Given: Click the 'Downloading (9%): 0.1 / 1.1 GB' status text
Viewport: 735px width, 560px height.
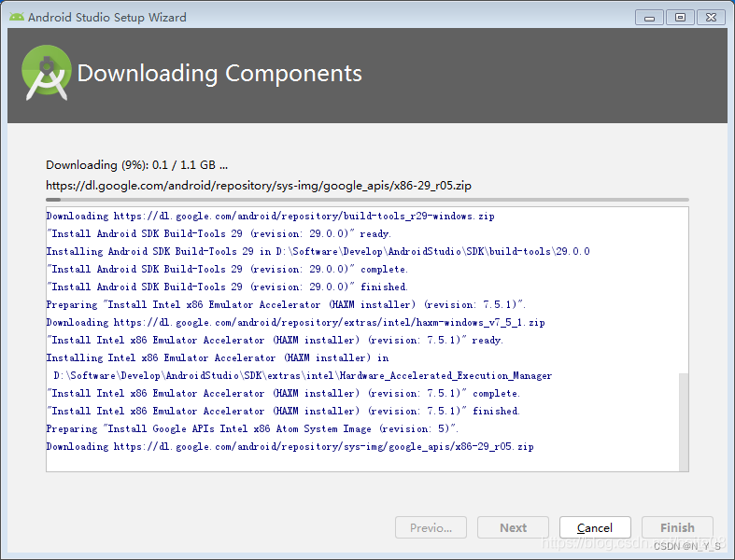Looking at the screenshot, I should tap(136, 165).
